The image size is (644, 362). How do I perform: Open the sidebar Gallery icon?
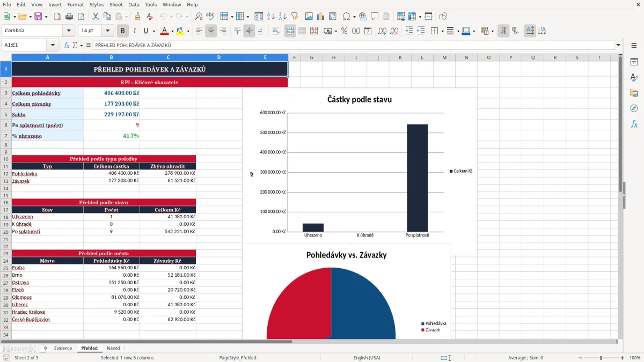pos(634,93)
